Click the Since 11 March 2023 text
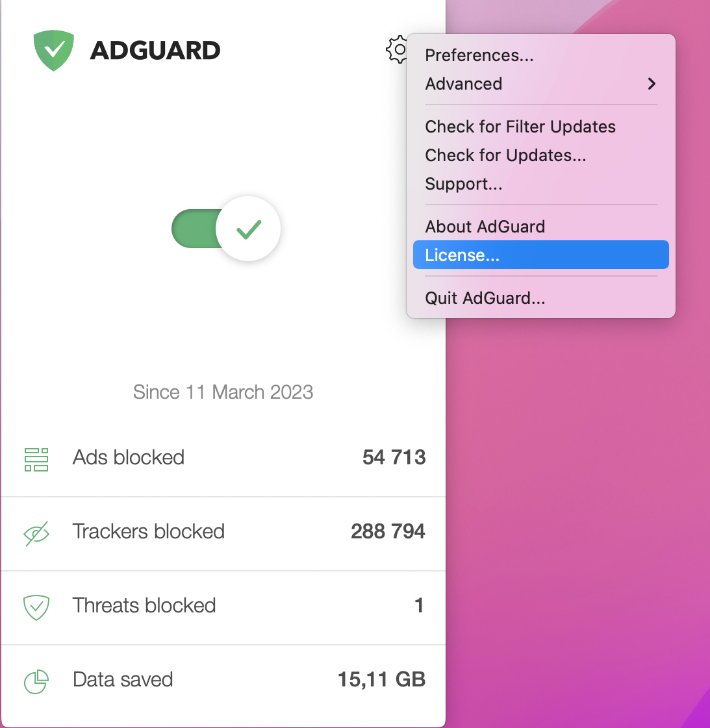This screenshot has height=728, width=710. (x=223, y=392)
